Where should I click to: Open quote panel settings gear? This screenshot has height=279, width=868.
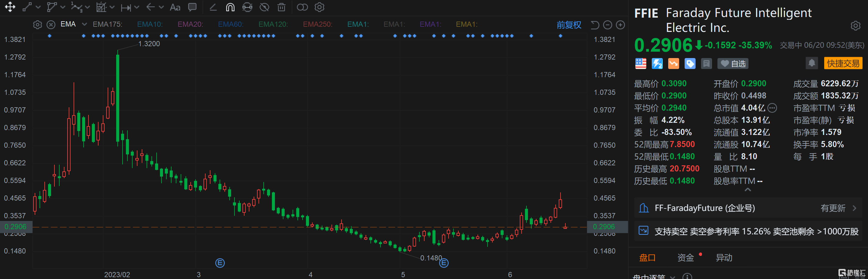[855, 26]
